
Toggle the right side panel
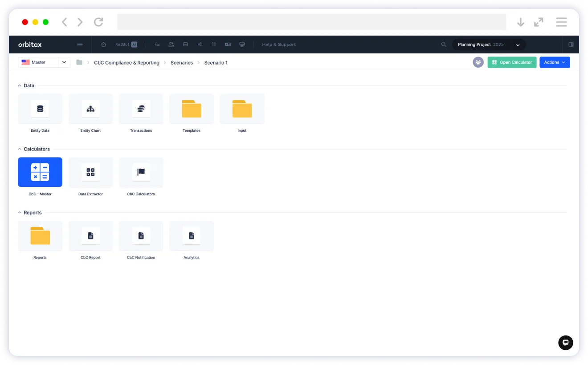coord(571,45)
